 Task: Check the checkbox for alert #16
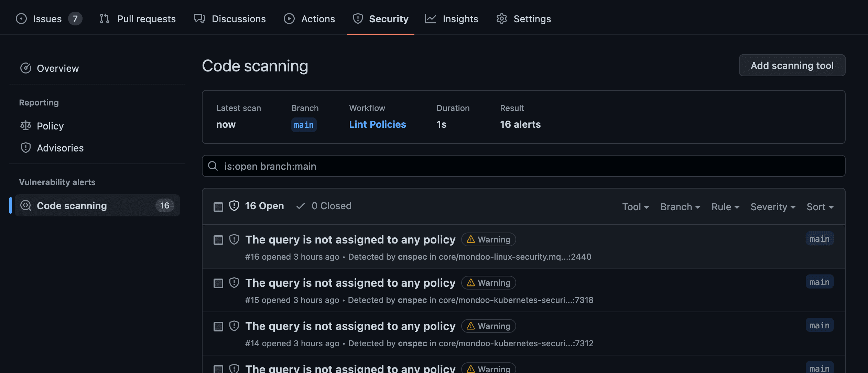click(218, 240)
